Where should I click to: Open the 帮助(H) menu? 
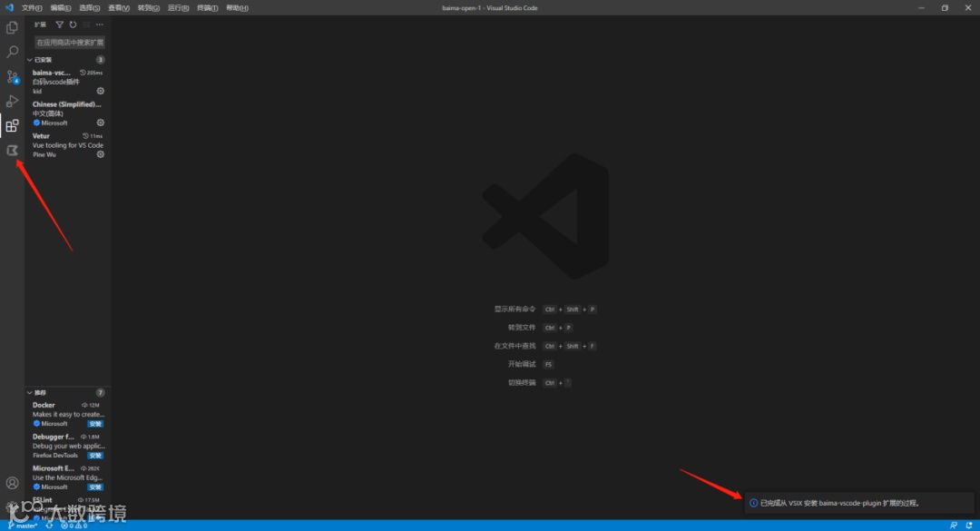[x=237, y=7]
